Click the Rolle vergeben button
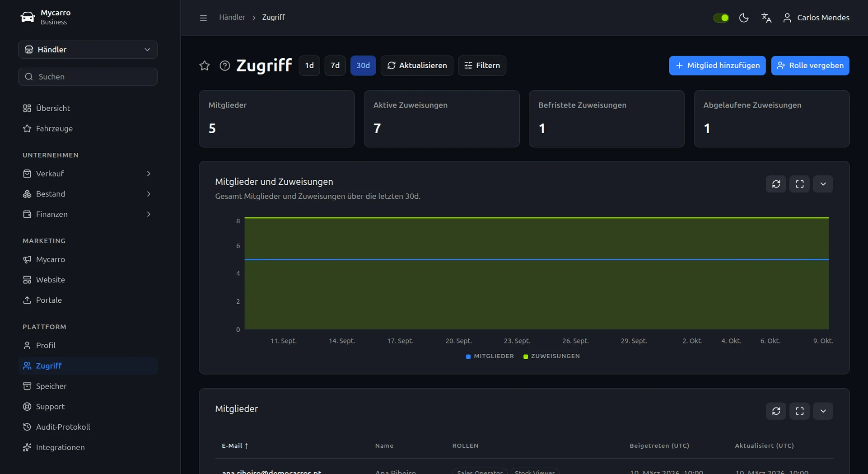Viewport: 868px width, 474px height. click(x=810, y=66)
